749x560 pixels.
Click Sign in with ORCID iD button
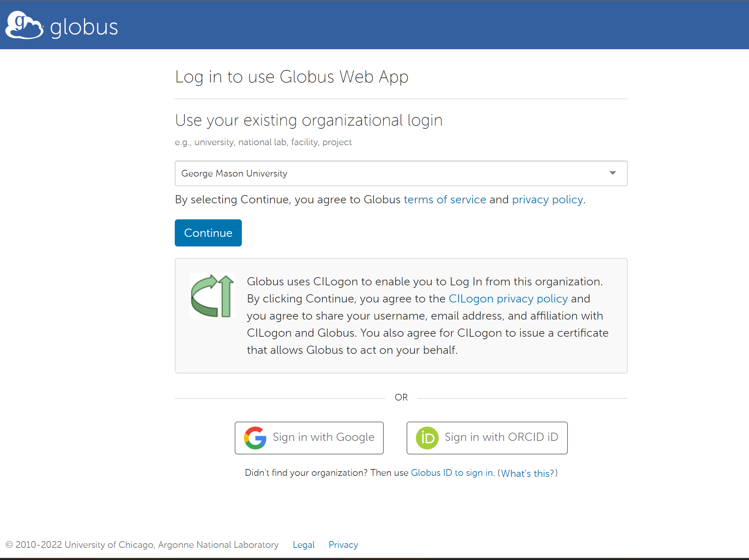[x=487, y=438]
